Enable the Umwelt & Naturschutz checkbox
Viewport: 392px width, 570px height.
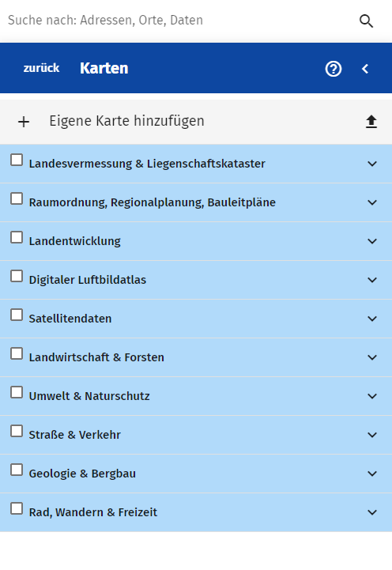(x=17, y=393)
